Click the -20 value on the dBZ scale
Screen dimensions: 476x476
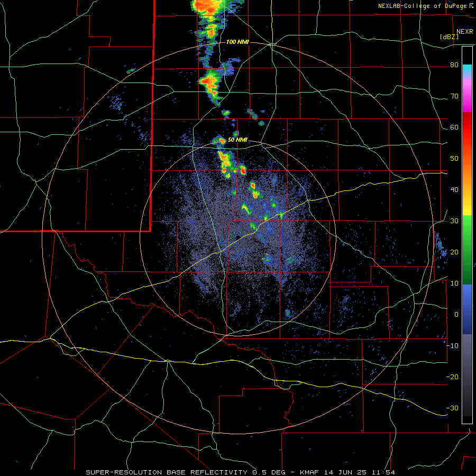coord(452,377)
